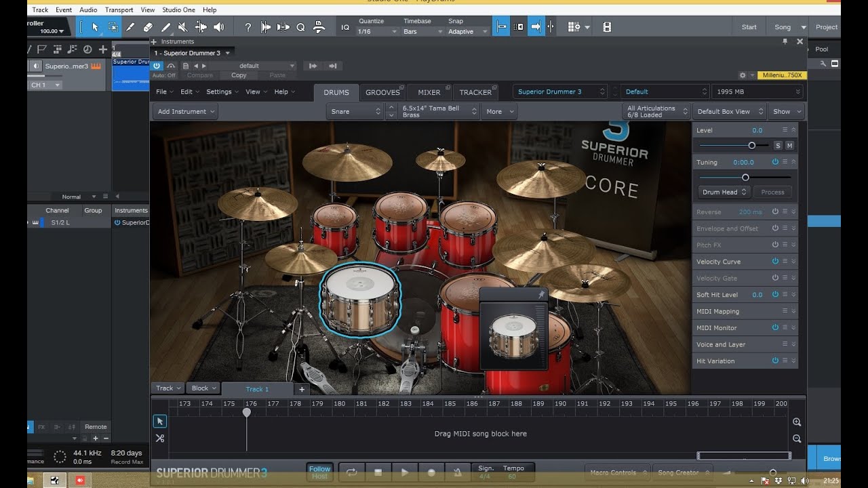This screenshot has height=488, width=868.
Task: Add a new song track tab
Action: 302,389
